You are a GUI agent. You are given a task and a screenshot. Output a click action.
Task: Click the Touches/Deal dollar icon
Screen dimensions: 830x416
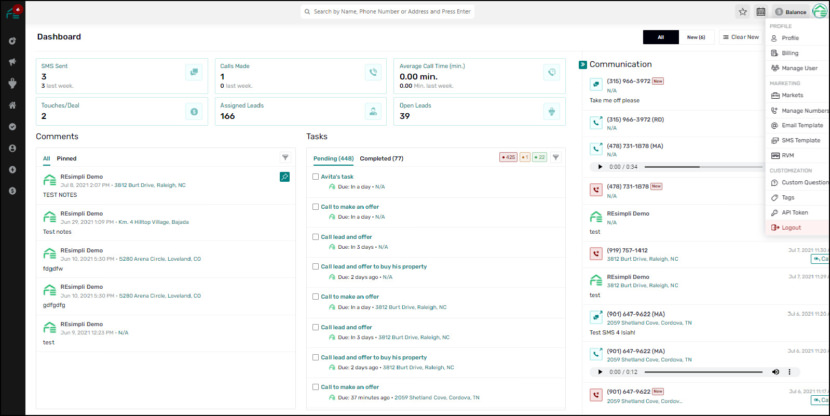click(194, 112)
